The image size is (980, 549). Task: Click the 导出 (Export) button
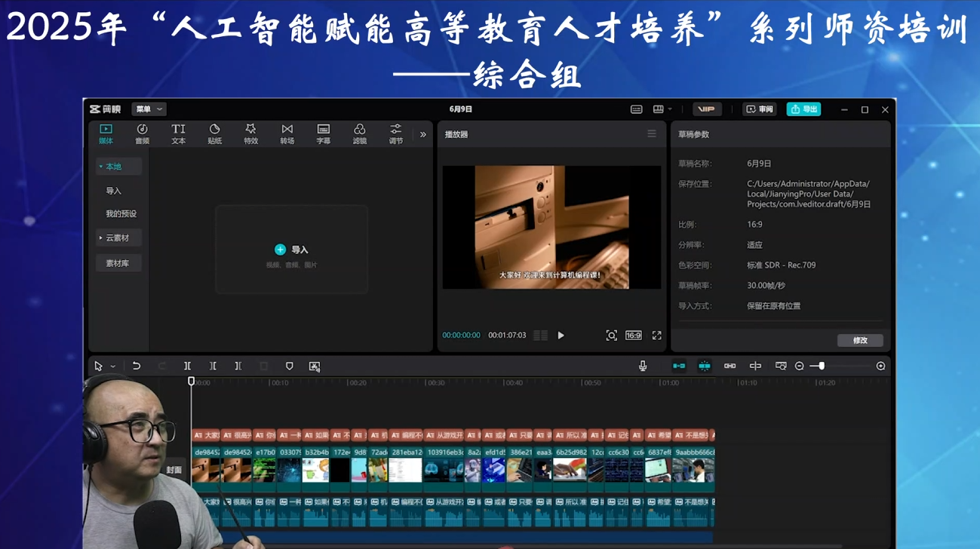pyautogui.click(x=803, y=109)
